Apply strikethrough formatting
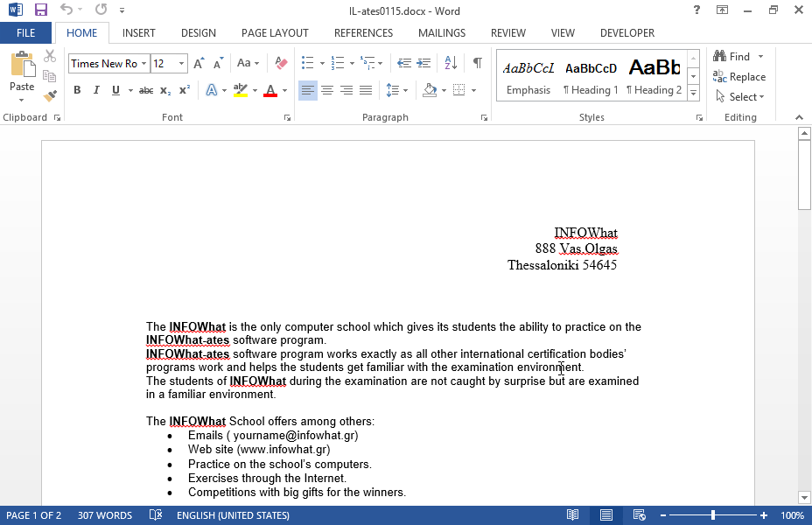 tap(146, 91)
